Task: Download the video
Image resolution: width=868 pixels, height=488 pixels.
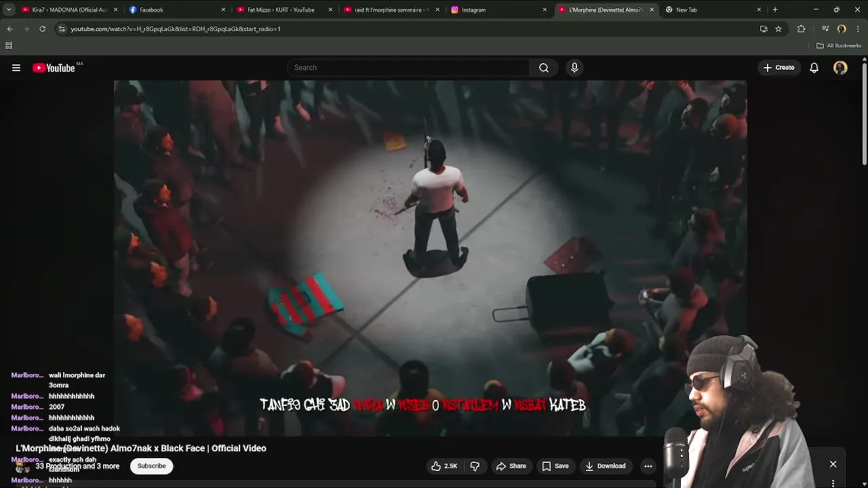Action: (x=606, y=466)
